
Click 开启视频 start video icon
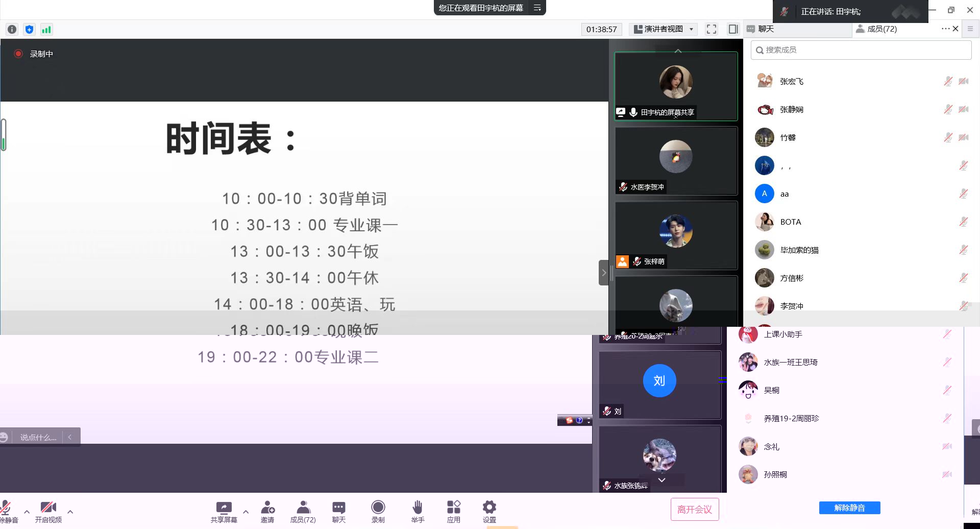coord(48,512)
